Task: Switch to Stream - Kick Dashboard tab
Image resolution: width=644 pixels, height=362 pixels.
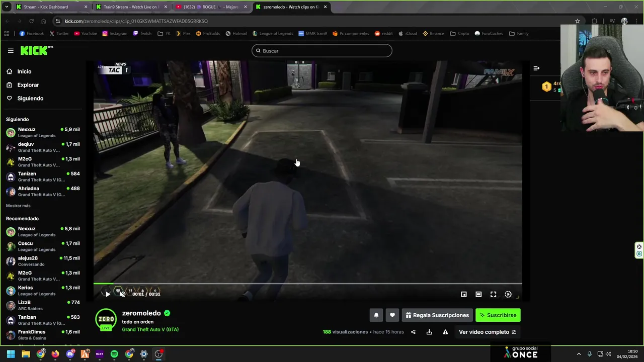Action: [50, 7]
